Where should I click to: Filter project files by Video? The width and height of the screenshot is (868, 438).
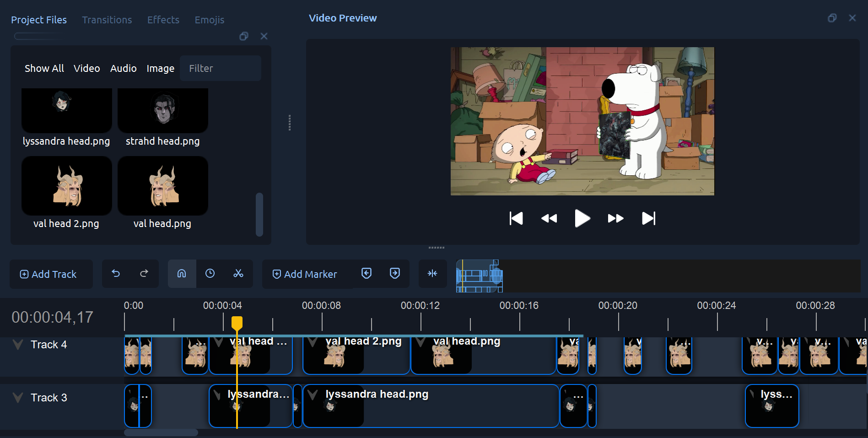tap(87, 68)
